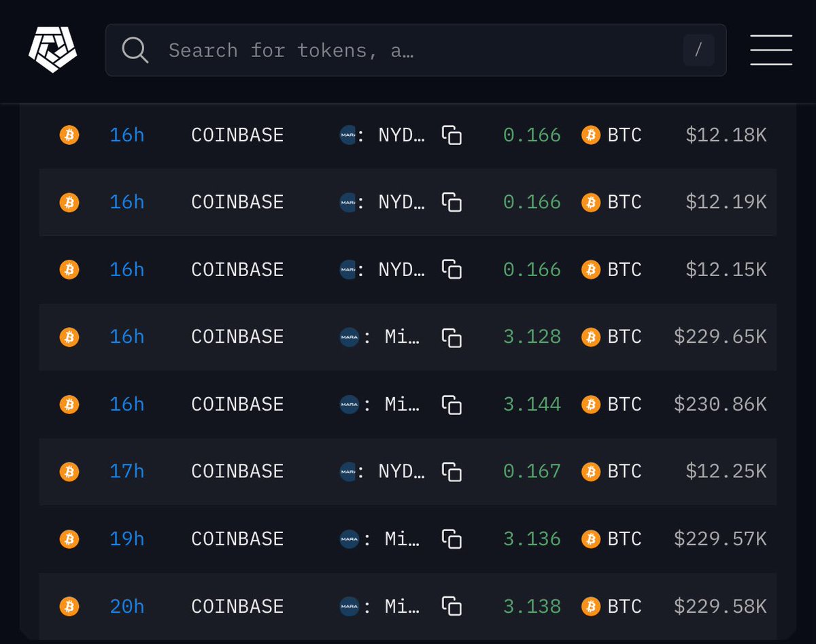Select COINBASE in the $12.15K row
This screenshot has width=816, height=644.
point(237,270)
